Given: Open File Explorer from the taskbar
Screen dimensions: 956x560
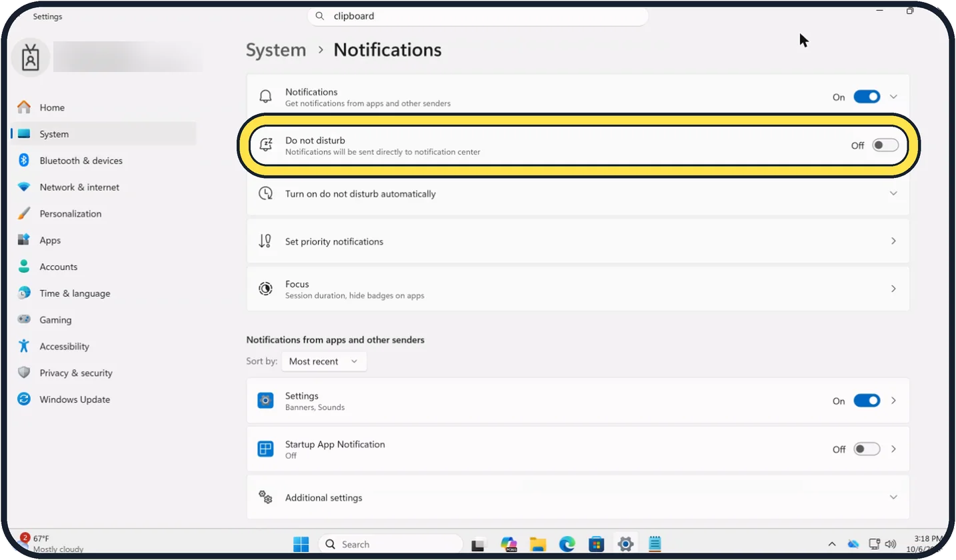Looking at the screenshot, I should [538, 544].
